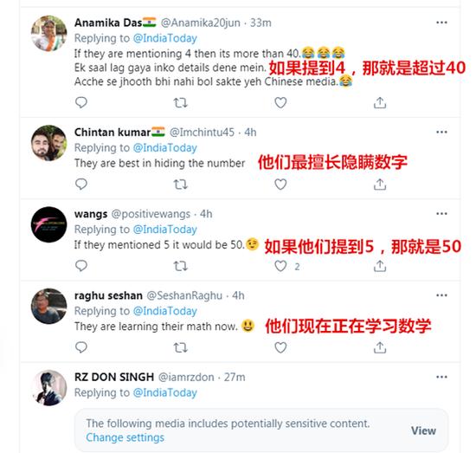The width and height of the screenshot is (476, 453).
Task: Open more options on Anamika Das's tweet
Action: [441, 23]
